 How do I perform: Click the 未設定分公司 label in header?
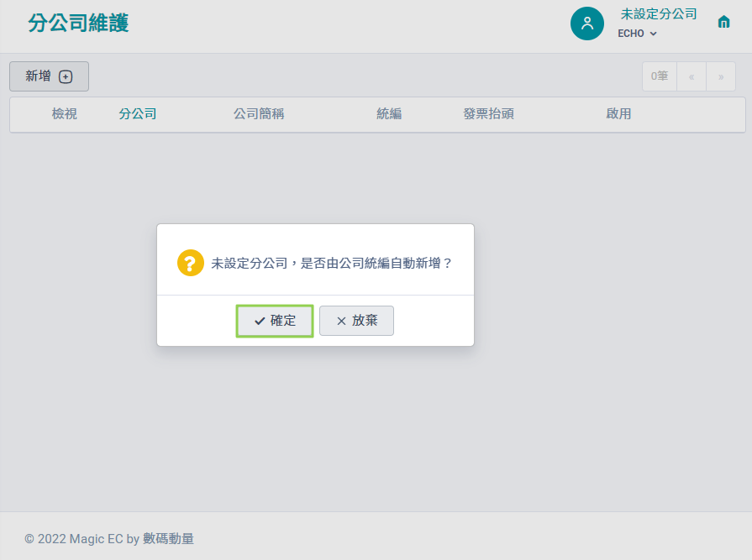pos(659,14)
